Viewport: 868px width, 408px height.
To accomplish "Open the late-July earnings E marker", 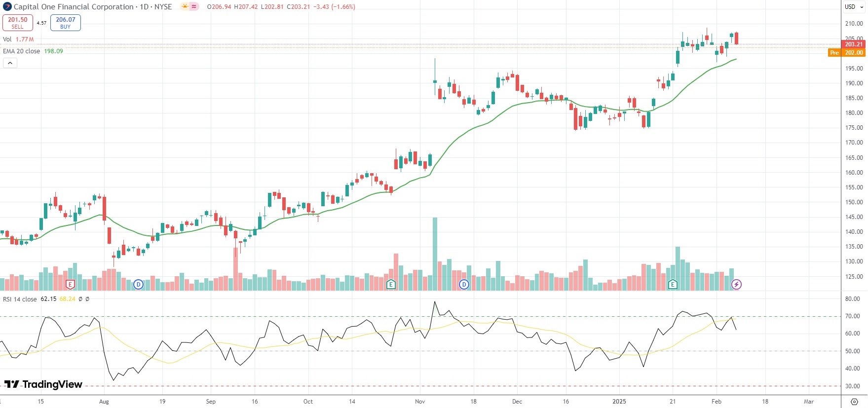I will tap(70, 284).
